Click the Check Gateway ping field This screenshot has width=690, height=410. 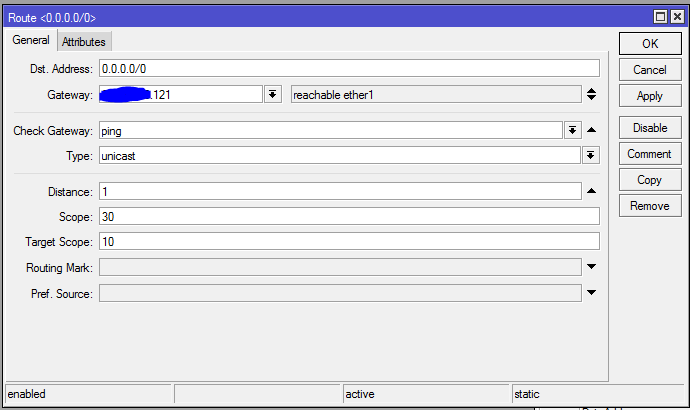[330, 130]
